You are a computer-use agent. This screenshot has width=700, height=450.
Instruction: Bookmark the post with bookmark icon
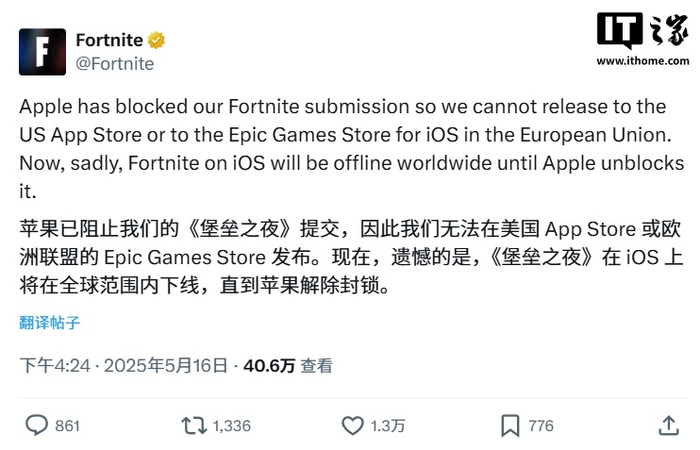(510, 426)
